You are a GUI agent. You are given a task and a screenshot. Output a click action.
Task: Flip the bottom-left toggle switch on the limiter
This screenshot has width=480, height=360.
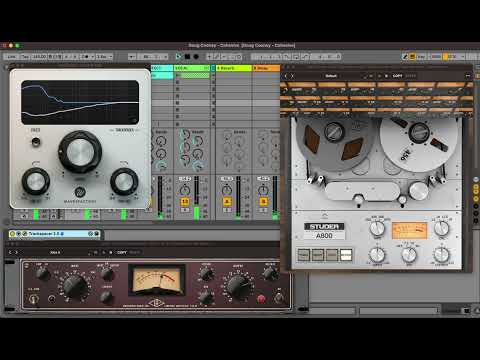(33, 299)
